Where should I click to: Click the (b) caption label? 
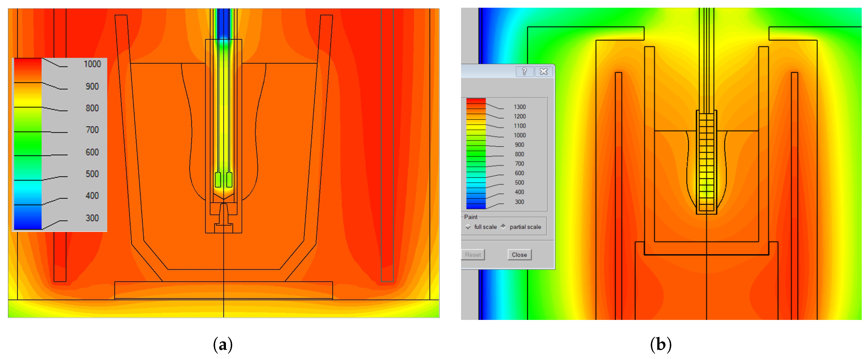660,345
